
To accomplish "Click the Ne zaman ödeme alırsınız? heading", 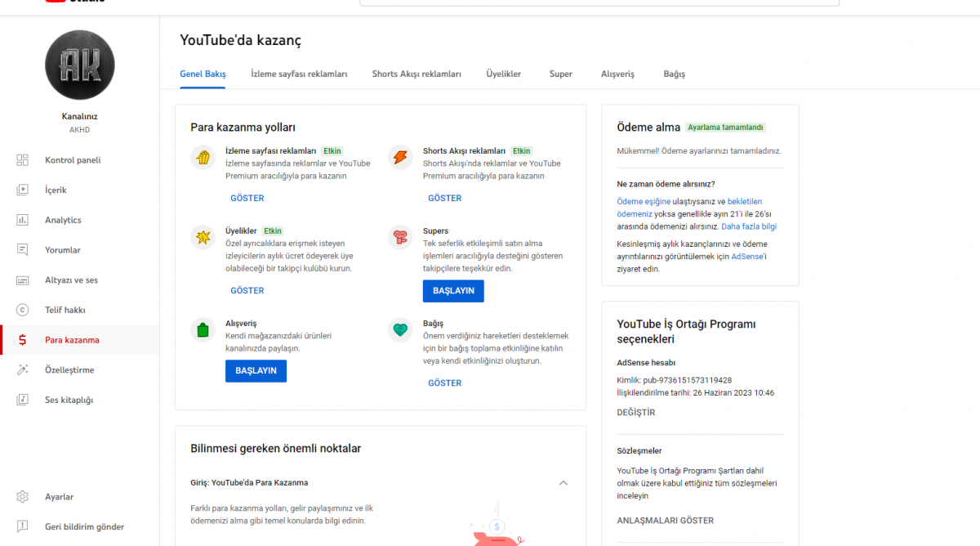I will [666, 184].
